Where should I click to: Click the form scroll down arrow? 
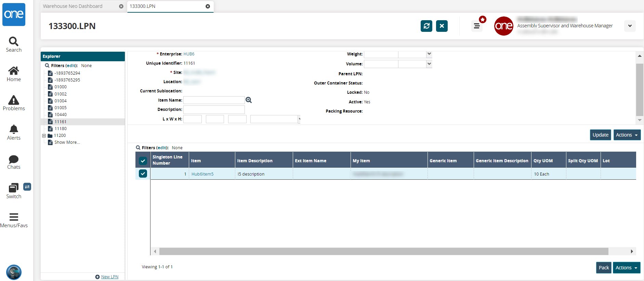[640, 120]
